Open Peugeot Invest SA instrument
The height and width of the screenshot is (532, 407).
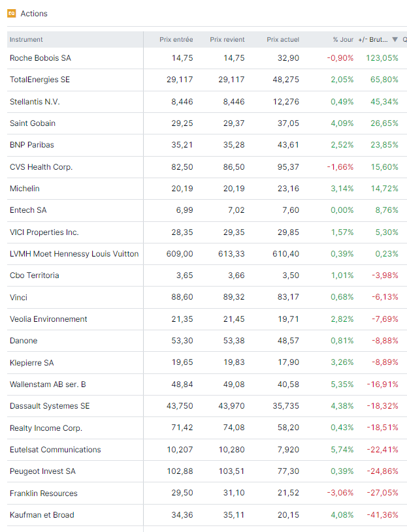(42, 471)
